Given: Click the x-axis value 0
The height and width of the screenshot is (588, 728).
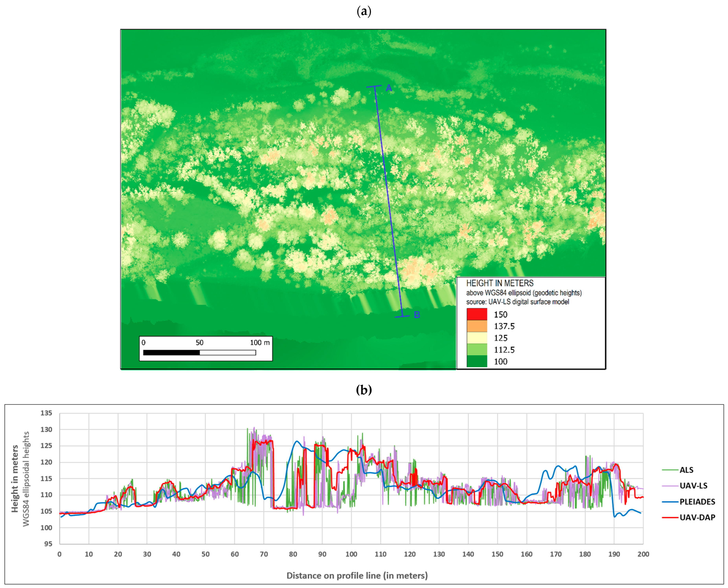Looking at the screenshot, I should 60,554.
